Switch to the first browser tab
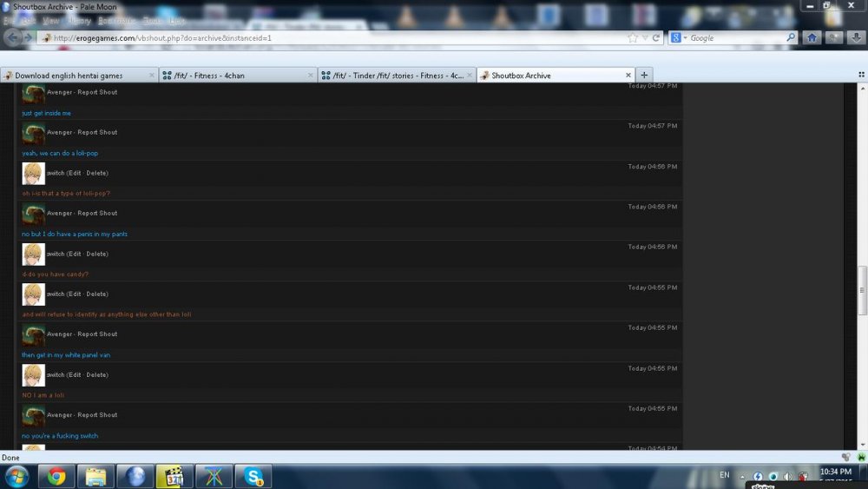The image size is (868, 489). pos(78,76)
